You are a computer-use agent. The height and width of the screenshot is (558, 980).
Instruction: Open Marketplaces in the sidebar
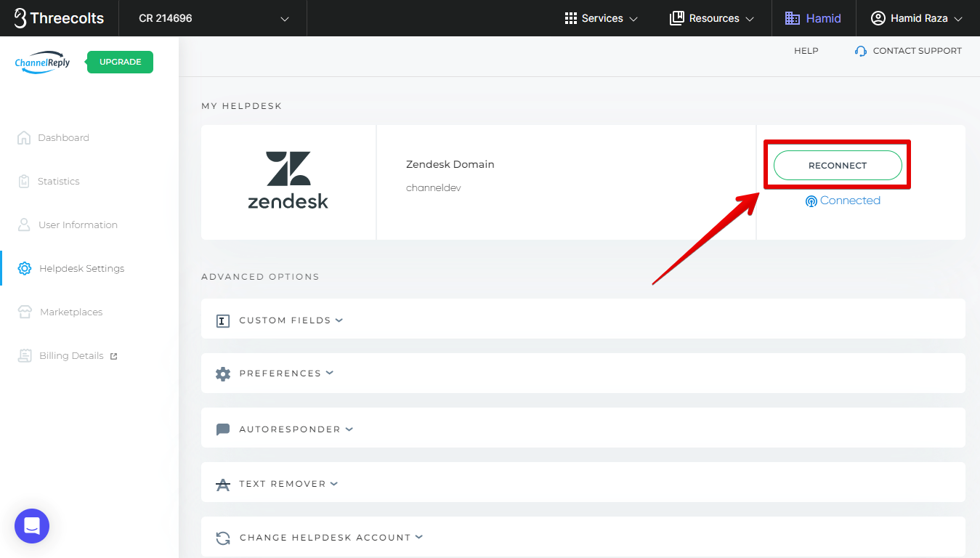[x=71, y=312]
